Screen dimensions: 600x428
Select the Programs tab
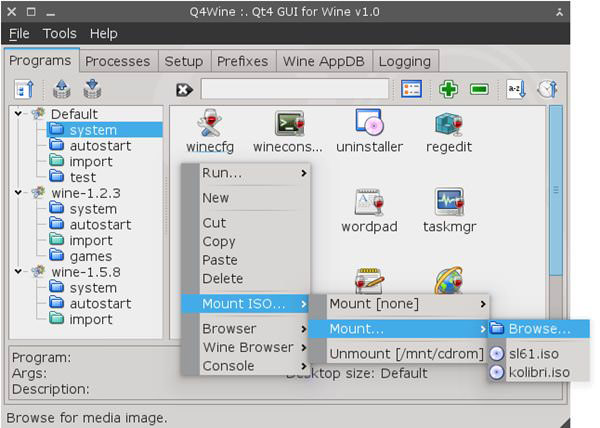pyautogui.click(x=40, y=60)
